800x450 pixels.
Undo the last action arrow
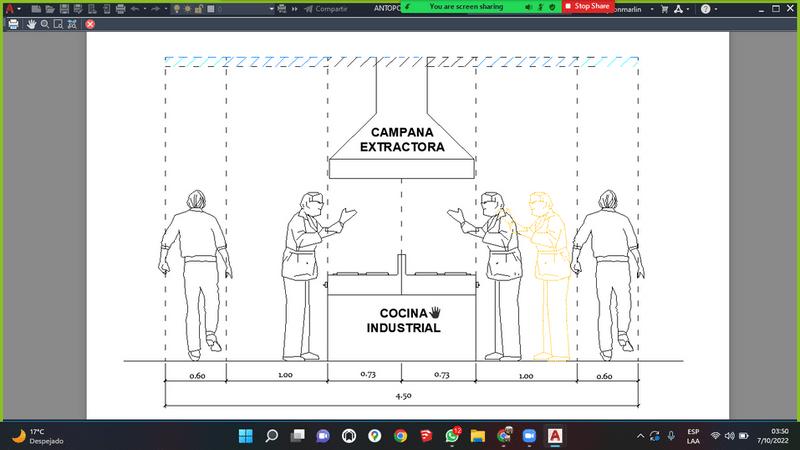pos(135,9)
